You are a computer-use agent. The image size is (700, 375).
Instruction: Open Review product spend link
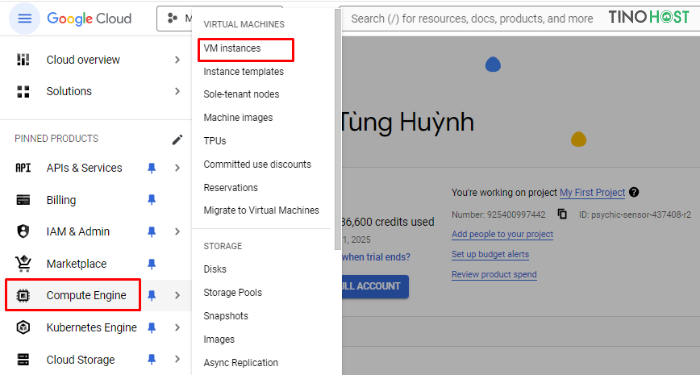(494, 274)
